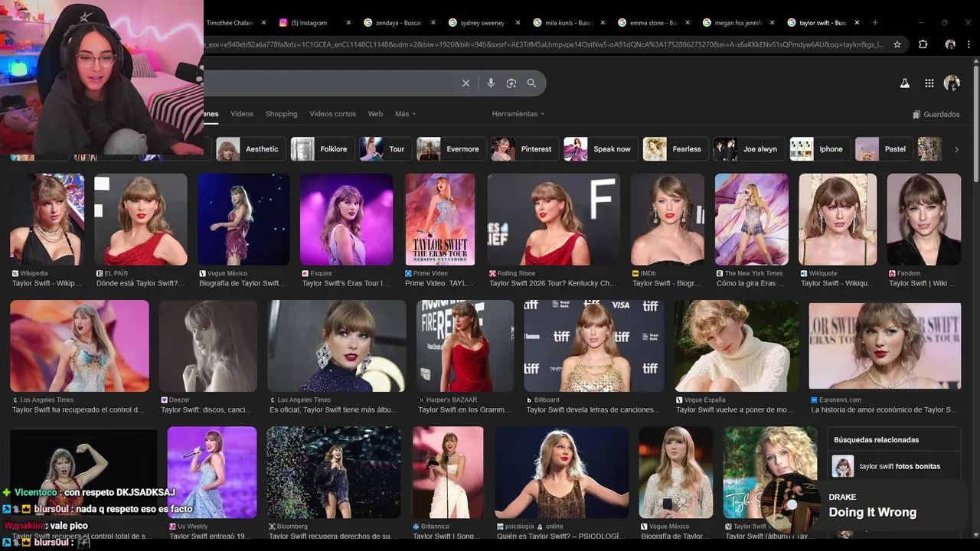Image resolution: width=980 pixels, height=551 pixels.
Task: Close the emma stone search tab
Action: [x=688, y=23]
